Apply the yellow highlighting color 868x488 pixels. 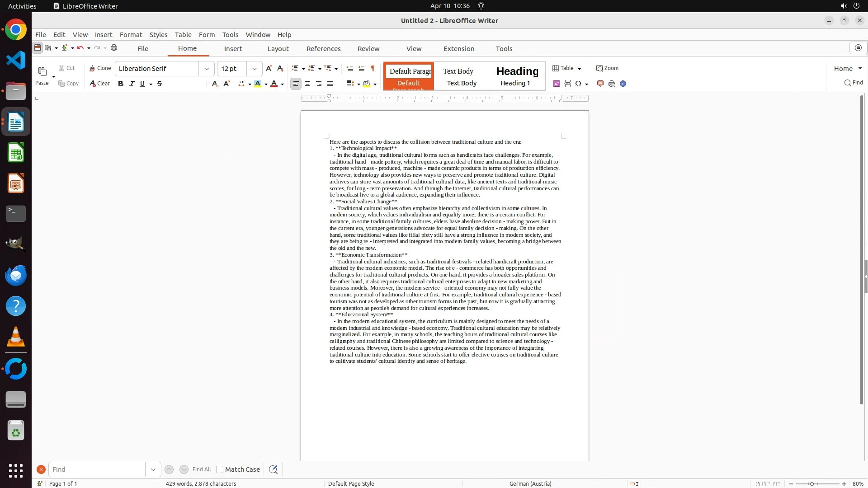[258, 84]
